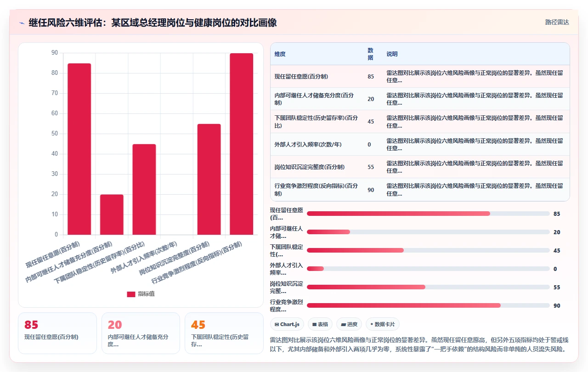Click the 现任留任意愿 progress bar
This screenshot has width=588, height=372.
428,214
